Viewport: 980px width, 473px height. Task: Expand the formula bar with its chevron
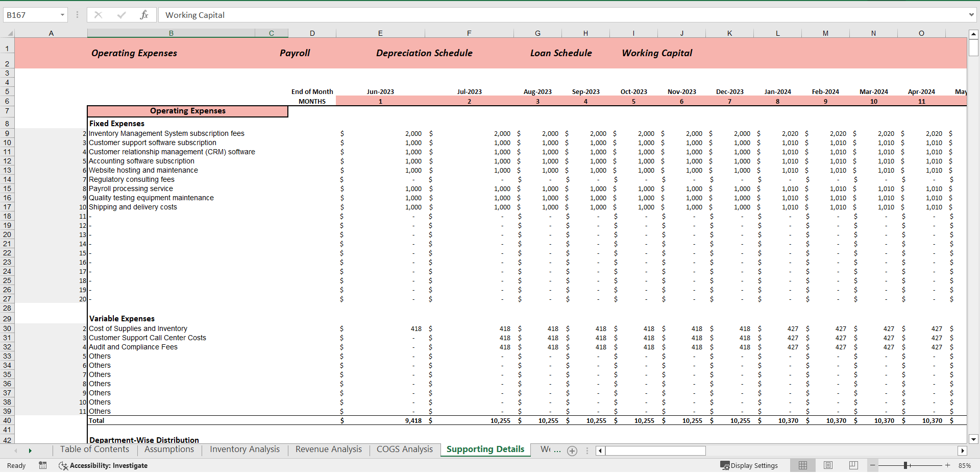click(972, 15)
